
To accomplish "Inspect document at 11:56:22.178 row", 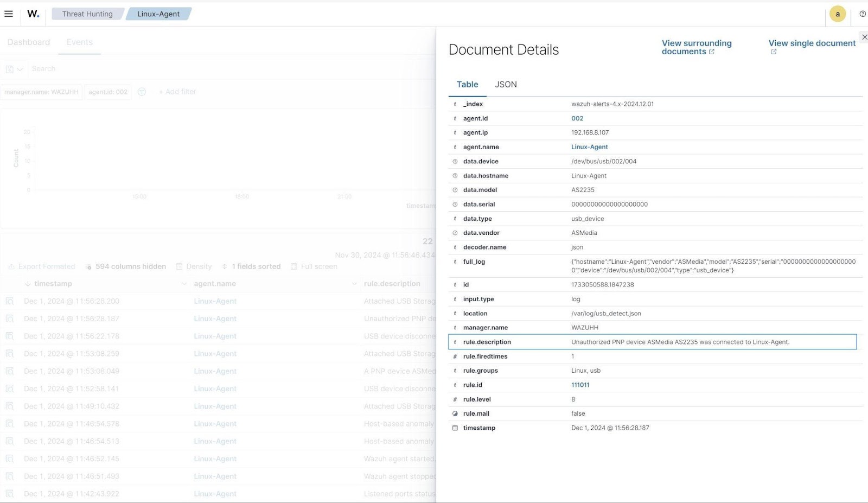I will point(9,336).
